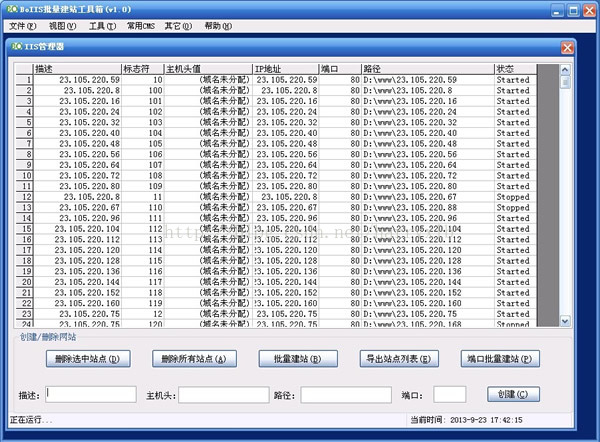Image resolution: width=600 pixels, height=442 pixels.
Task: Focus the 描述 input field
Action: tap(91, 395)
